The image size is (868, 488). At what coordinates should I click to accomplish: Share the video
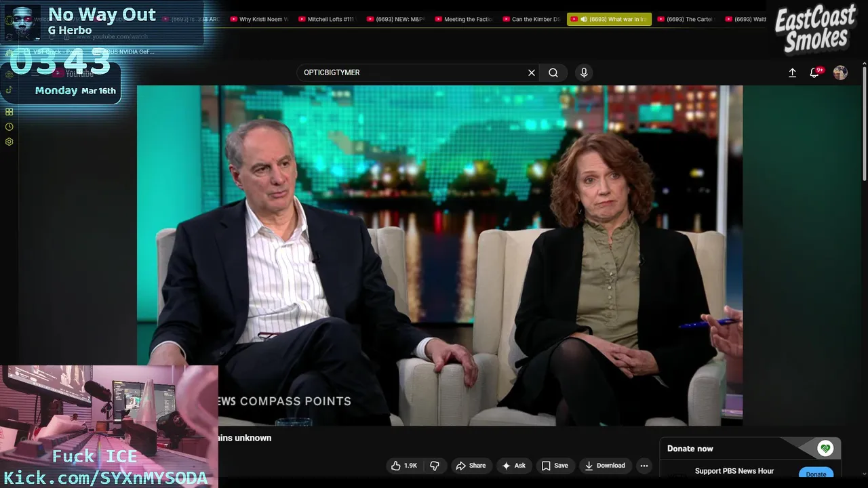coord(471,466)
